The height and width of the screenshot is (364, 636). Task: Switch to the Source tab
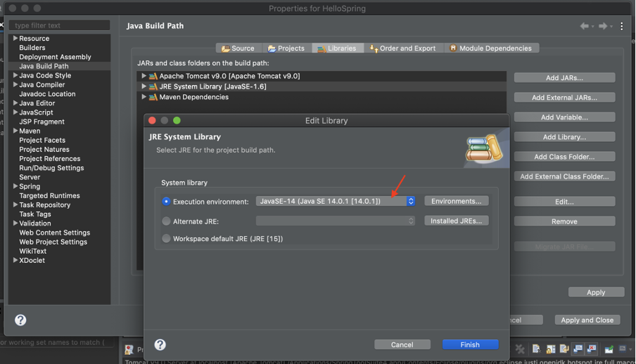238,48
